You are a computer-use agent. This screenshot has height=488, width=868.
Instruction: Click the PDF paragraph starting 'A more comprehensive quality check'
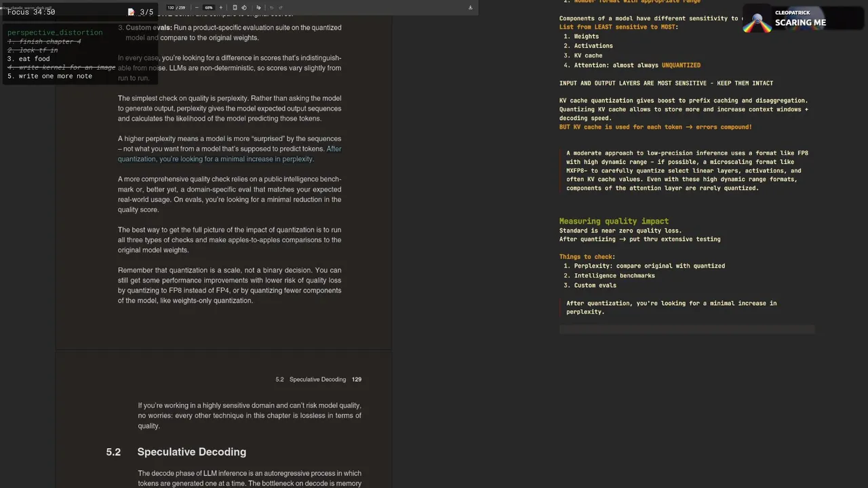230,195
